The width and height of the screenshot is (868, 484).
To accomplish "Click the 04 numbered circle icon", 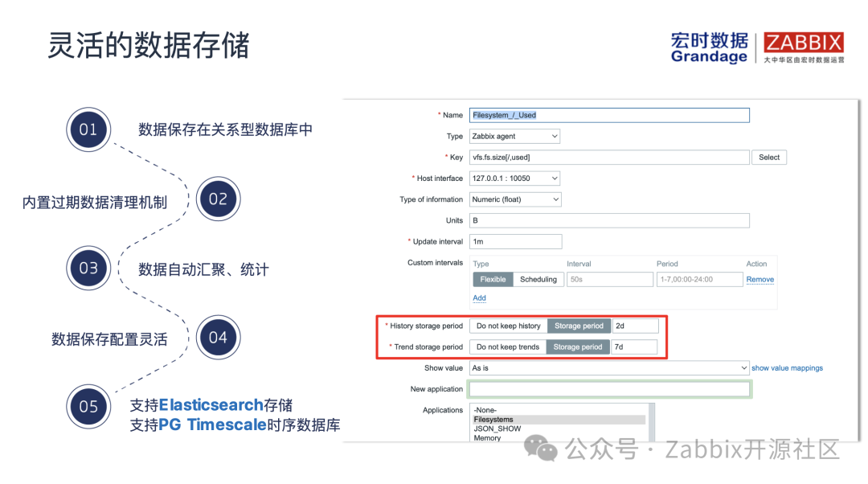I will click(x=218, y=337).
